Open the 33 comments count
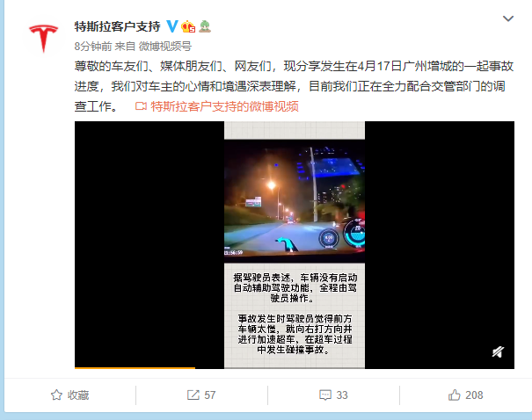This screenshot has height=420, width=532. tap(342, 395)
